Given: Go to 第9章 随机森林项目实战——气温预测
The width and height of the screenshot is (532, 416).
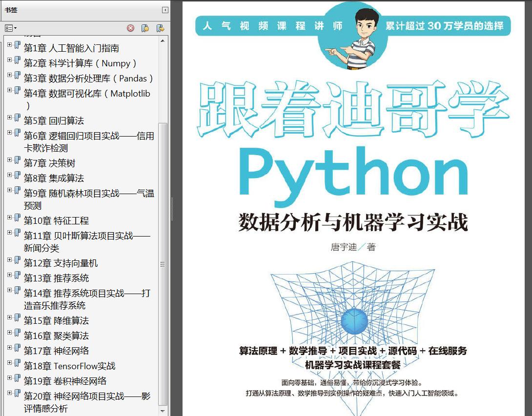Looking at the screenshot, I should pos(89,199).
